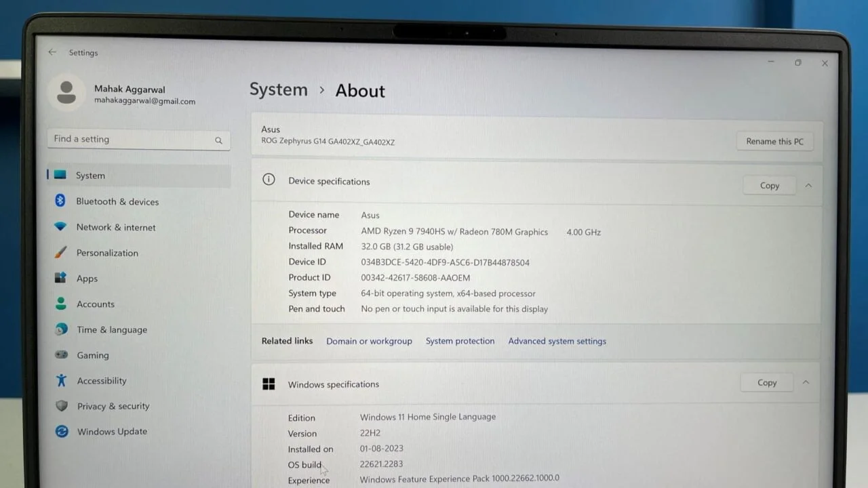This screenshot has height=488, width=868.
Task: Click Rename this PC button
Action: [x=774, y=141]
